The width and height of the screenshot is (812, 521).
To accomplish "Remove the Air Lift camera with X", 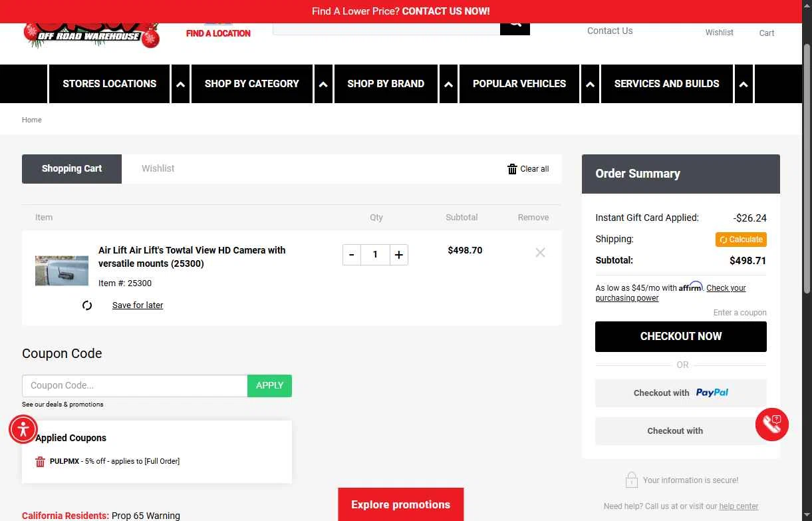I will tap(540, 252).
